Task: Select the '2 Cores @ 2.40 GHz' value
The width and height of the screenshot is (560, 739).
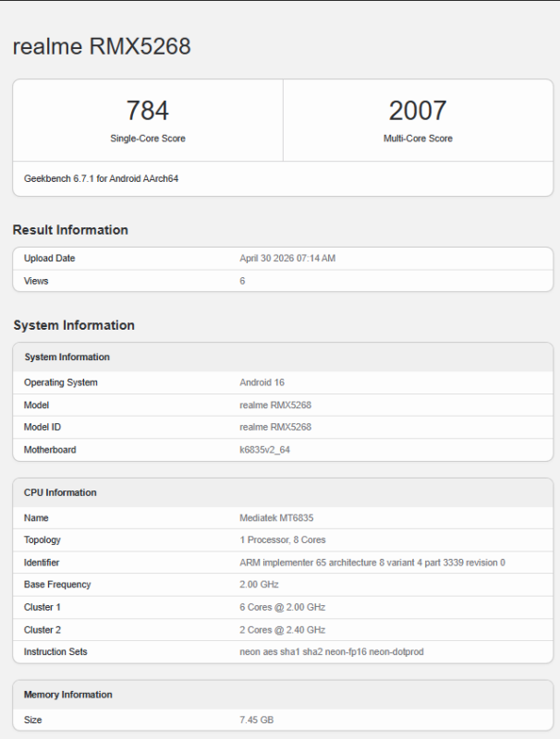Action: click(283, 630)
